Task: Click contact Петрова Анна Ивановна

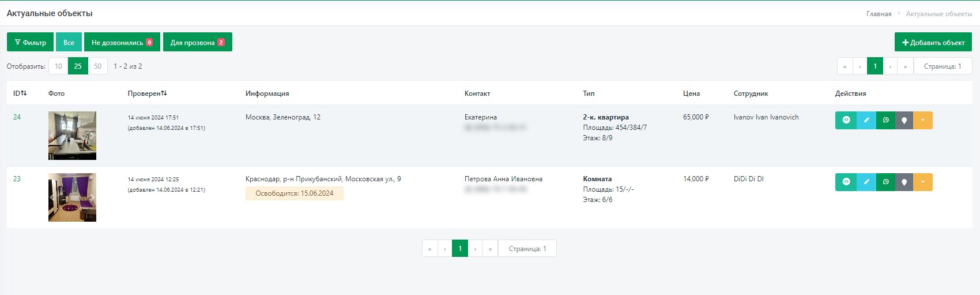Action: pos(503,178)
